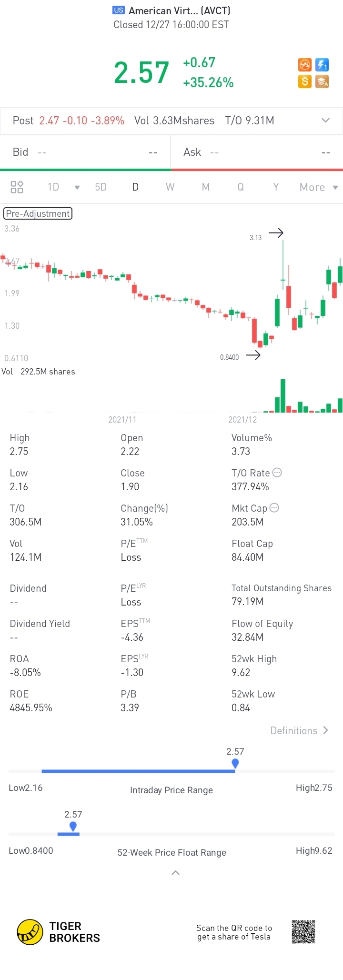343x980 pixels.
Task: Expand the post-market quote details chevron
Action: 326,121
